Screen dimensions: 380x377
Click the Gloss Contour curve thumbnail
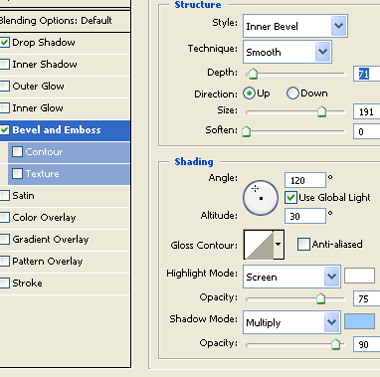pyautogui.click(x=259, y=245)
